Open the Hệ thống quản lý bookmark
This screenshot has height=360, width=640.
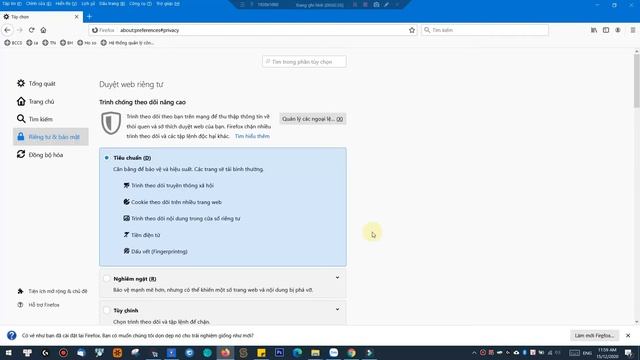coord(127,42)
